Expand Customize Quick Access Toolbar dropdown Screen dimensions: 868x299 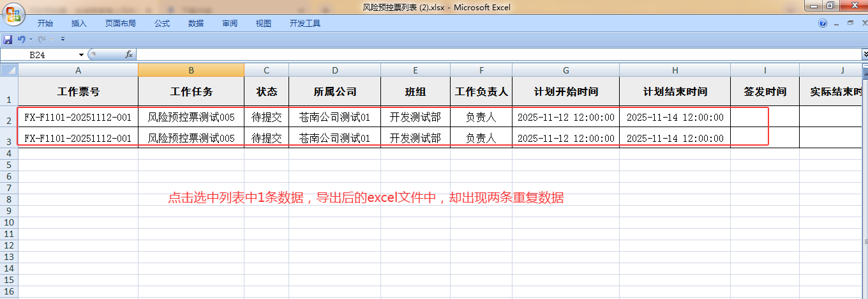63,40
